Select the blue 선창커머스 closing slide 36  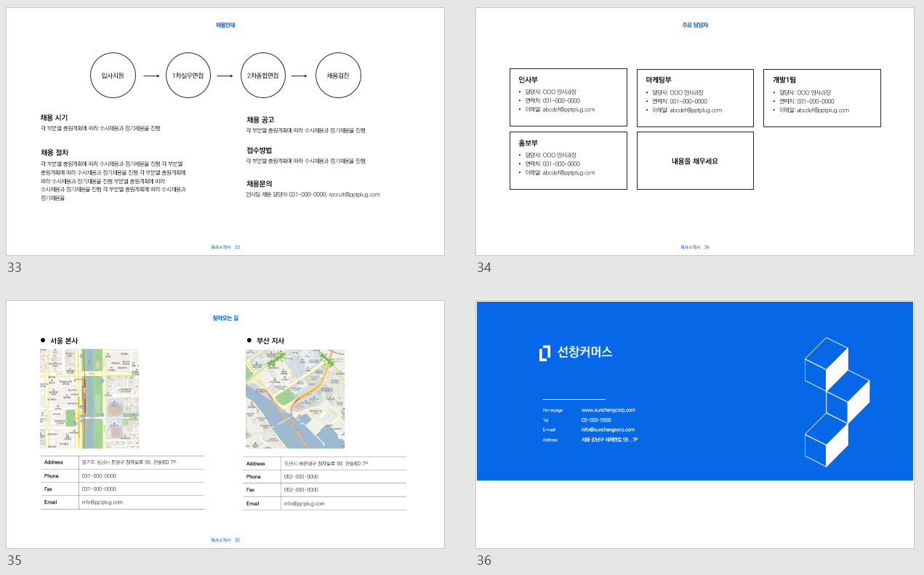[695, 425]
